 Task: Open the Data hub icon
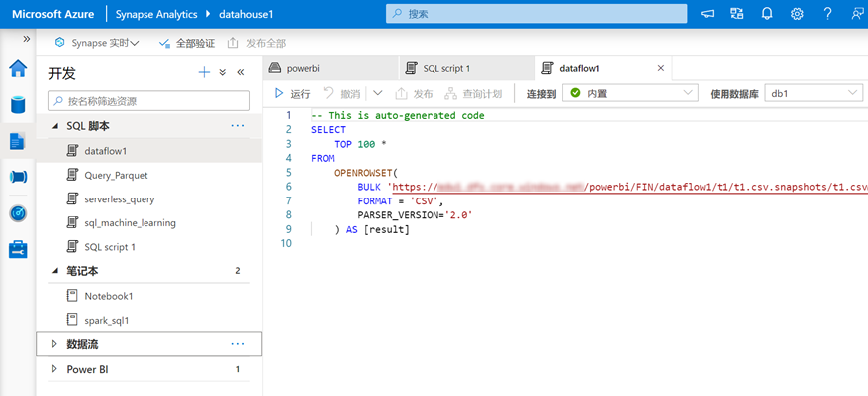pos(18,104)
